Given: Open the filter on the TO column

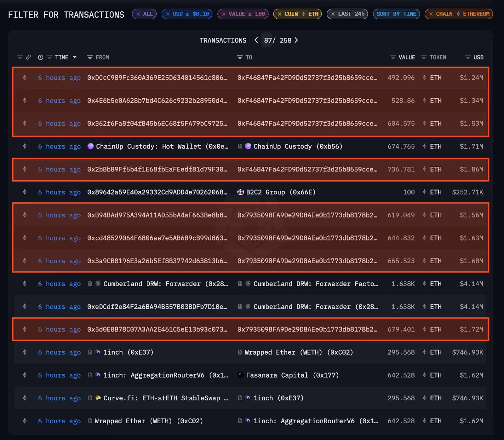Looking at the screenshot, I should click(239, 57).
